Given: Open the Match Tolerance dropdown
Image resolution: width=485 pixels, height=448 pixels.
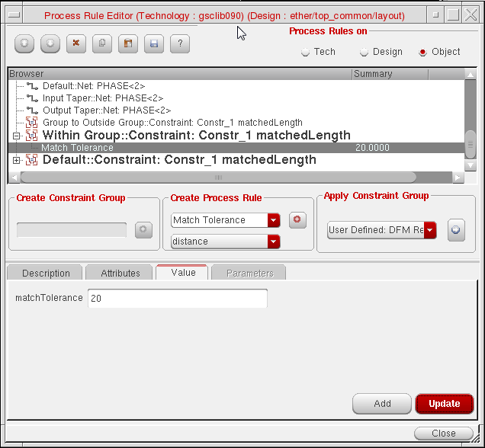Looking at the screenshot, I should [274, 220].
